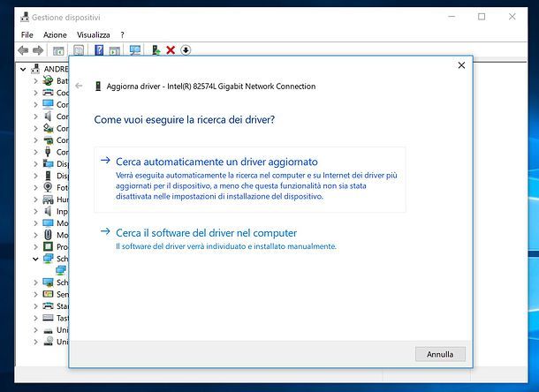
Task: Open the File menu
Action: pyautogui.click(x=27, y=34)
